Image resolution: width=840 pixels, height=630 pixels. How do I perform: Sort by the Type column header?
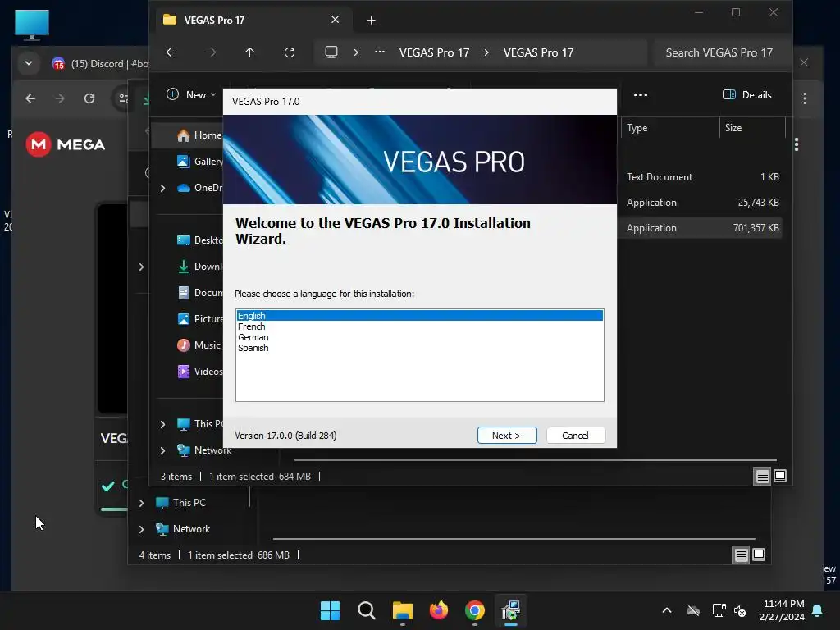(669, 127)
